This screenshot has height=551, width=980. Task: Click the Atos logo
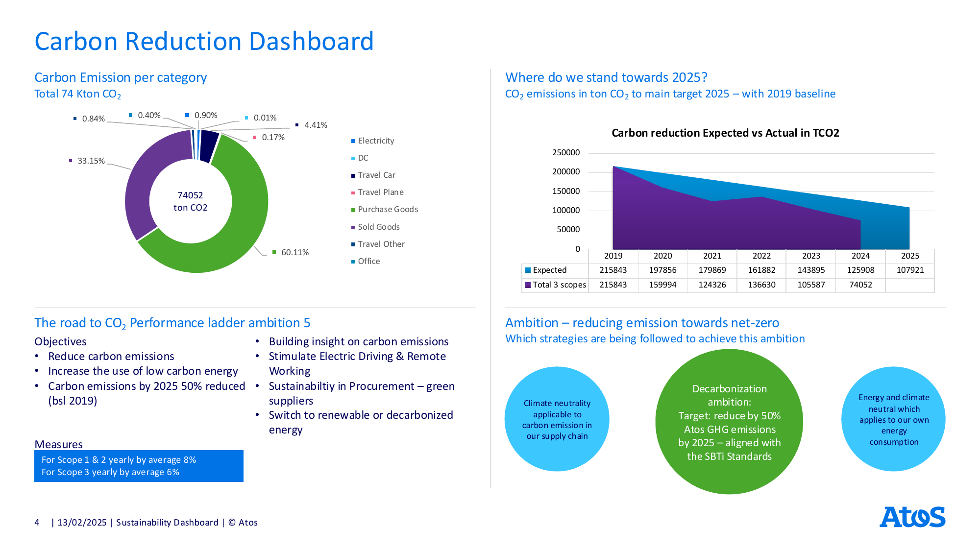tap(912, 517)
